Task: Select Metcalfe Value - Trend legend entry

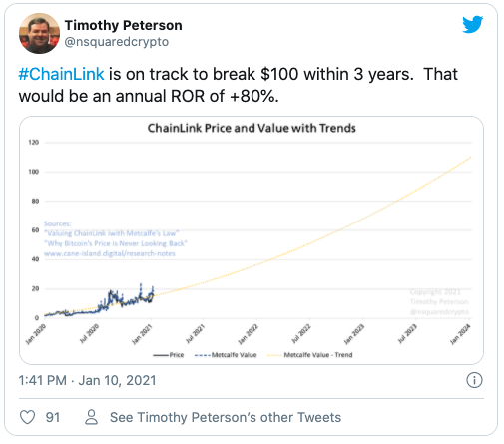Action: pos(309,355)
